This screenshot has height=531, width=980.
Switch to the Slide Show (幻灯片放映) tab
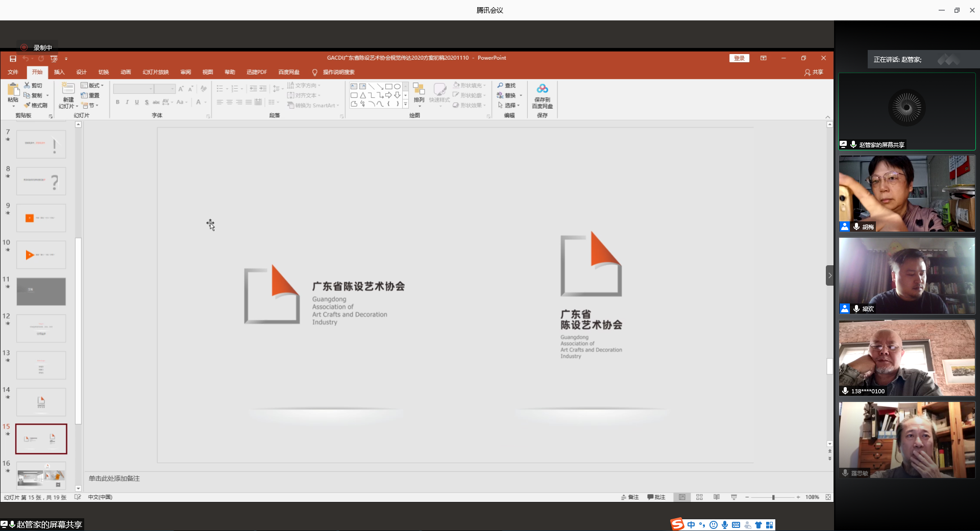pos(156,72)
